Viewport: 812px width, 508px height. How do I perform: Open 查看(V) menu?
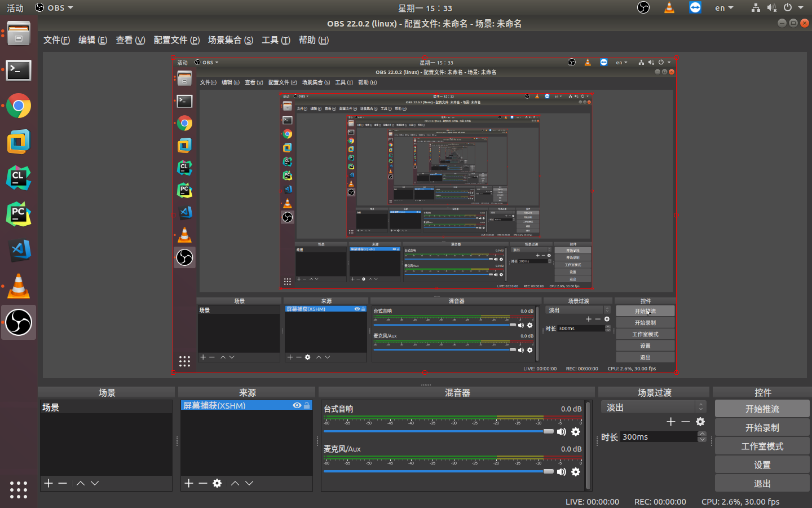(x=130, y=40)
